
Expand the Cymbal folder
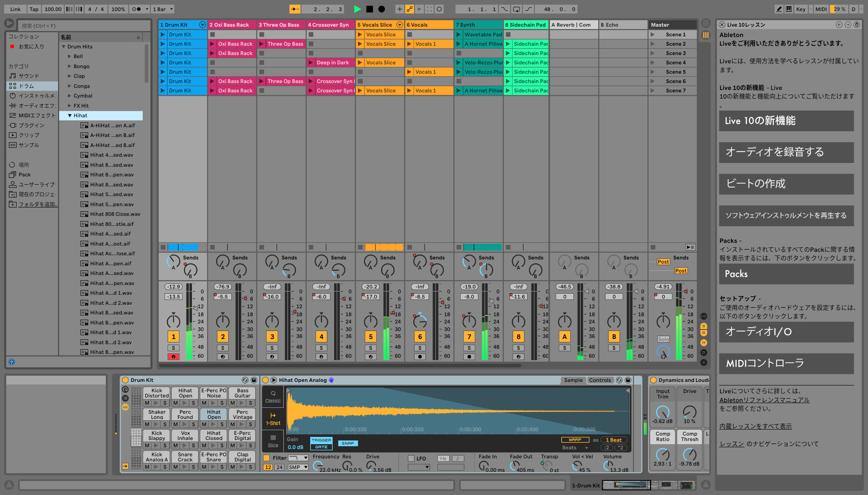(x=70, y=96)
